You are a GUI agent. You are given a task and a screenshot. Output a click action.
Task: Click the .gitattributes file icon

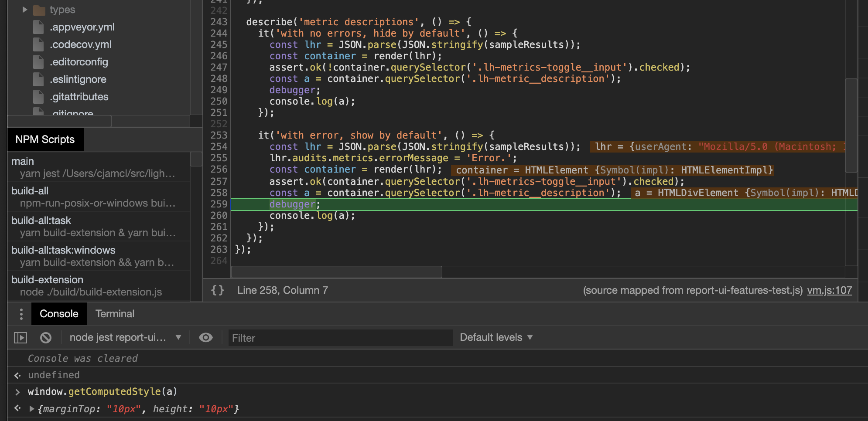pos(38,97)
